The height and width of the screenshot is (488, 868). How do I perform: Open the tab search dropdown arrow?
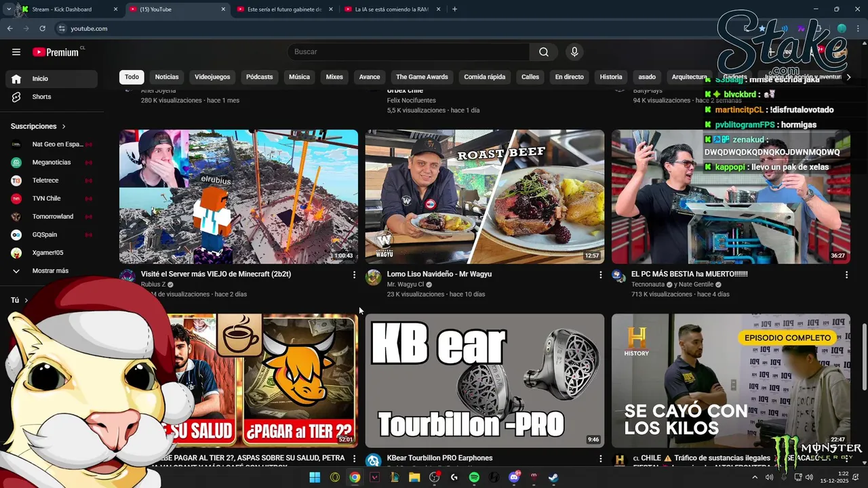[x=8, y=9]
